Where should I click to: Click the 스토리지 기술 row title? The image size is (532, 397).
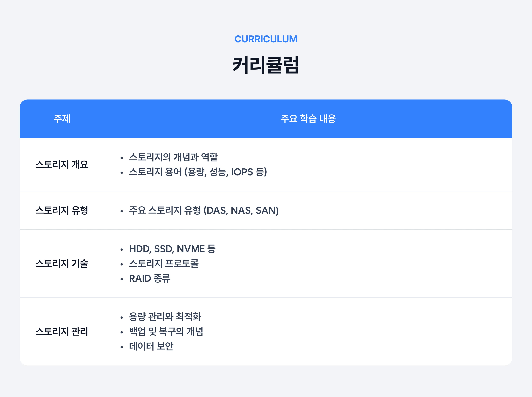tap(62, 263)
